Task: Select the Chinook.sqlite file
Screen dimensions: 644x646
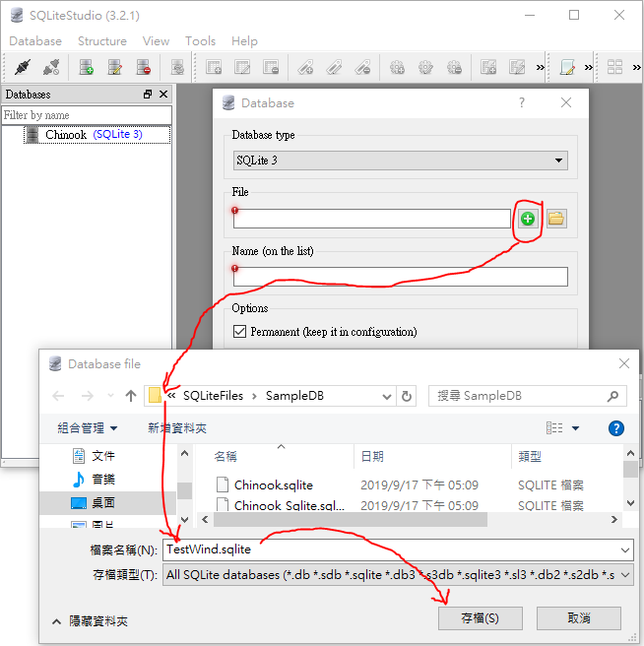Action: tap(273, 485)
